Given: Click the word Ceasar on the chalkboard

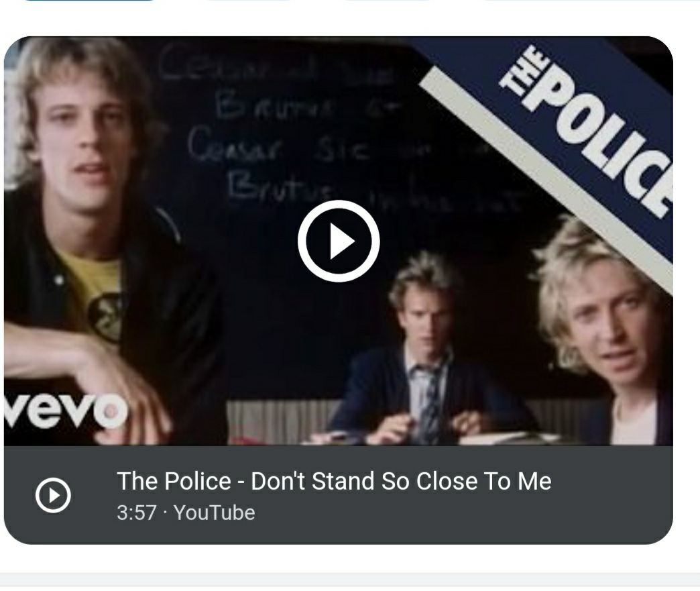Looking at the screenshot, I should click(x=236, y=145).
